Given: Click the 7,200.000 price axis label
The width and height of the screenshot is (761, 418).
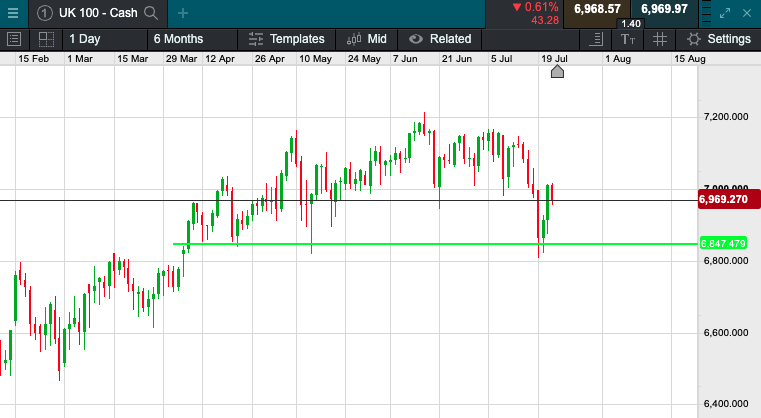Looking at the screenshot, I should pyautogui.click(x=726, y=117).
